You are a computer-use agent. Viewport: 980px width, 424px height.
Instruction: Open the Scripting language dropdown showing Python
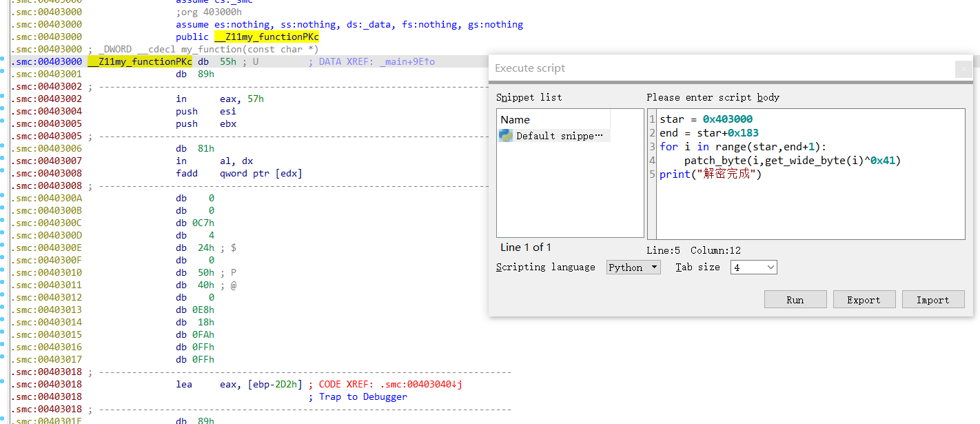pyautogui.click(x=633, y=267)
